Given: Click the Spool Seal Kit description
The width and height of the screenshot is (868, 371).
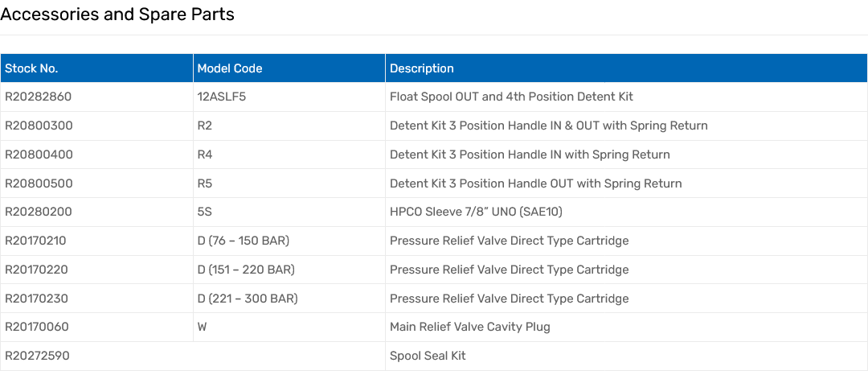Looking at the screenshot, I should coord(428,356).
